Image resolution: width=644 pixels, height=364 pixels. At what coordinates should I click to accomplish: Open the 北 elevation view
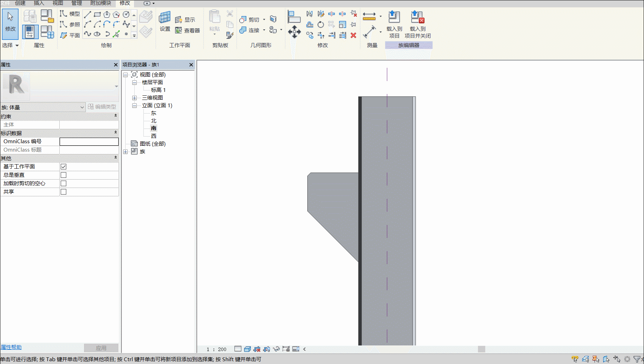[153, 121]
